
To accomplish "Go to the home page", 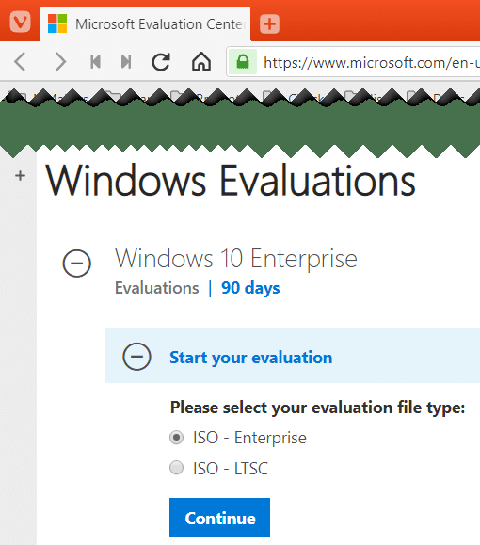I will point(201,62).
